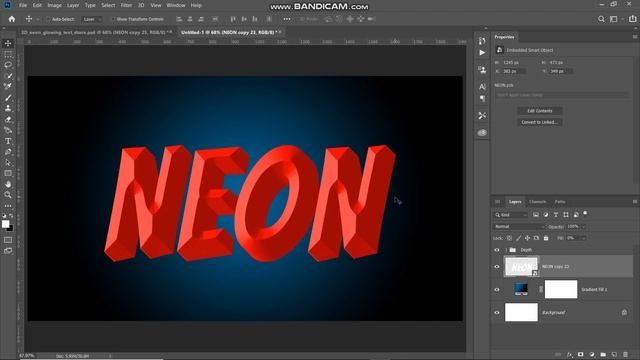
Task: Click the Convert to Linked button
Action: tap(540, 122)
